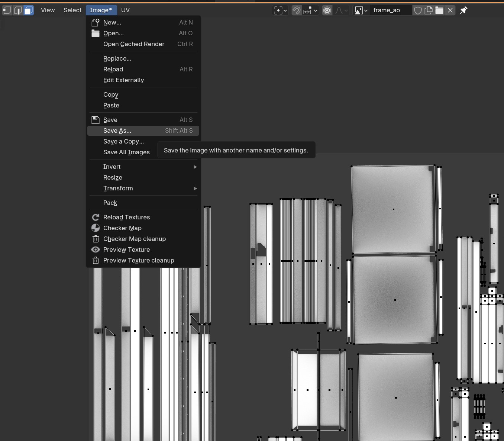Click Reload Textures entry

pyautogui.click(x=143, y=217)
